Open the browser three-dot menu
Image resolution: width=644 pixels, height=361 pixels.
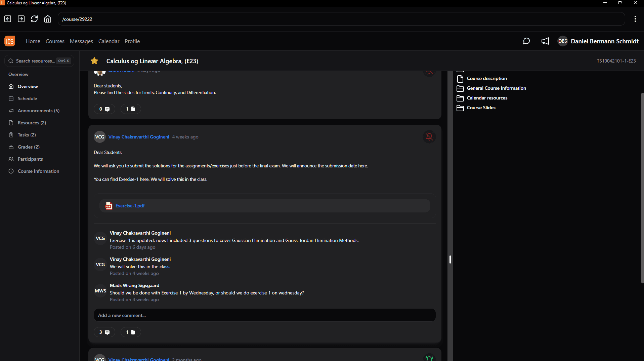point(635,19)
